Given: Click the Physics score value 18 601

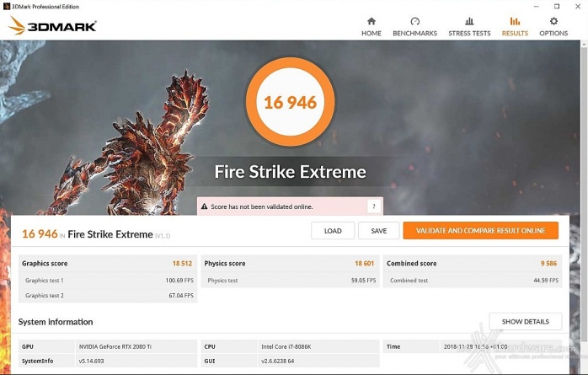Looking at the screenshot, I should click(x=365, y=263).
